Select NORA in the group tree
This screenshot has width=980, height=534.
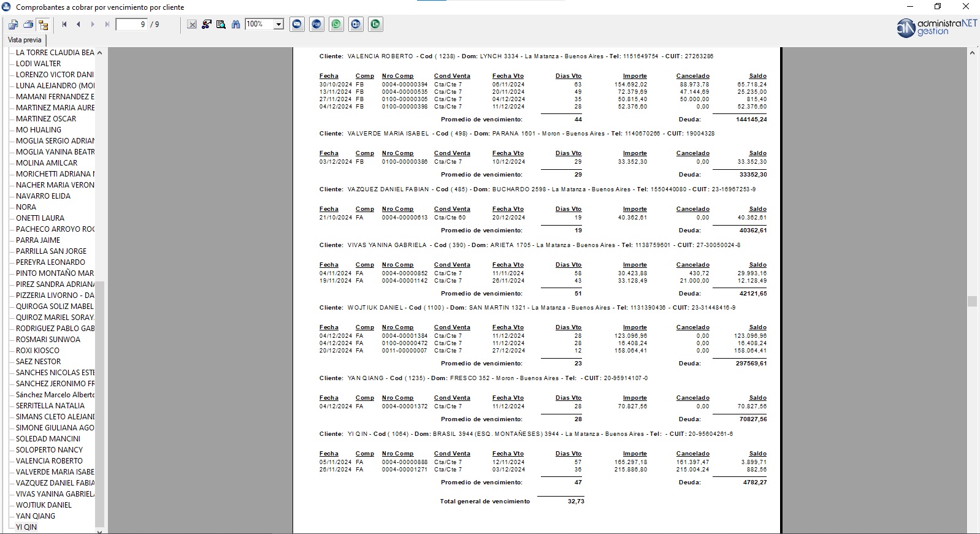26,207
